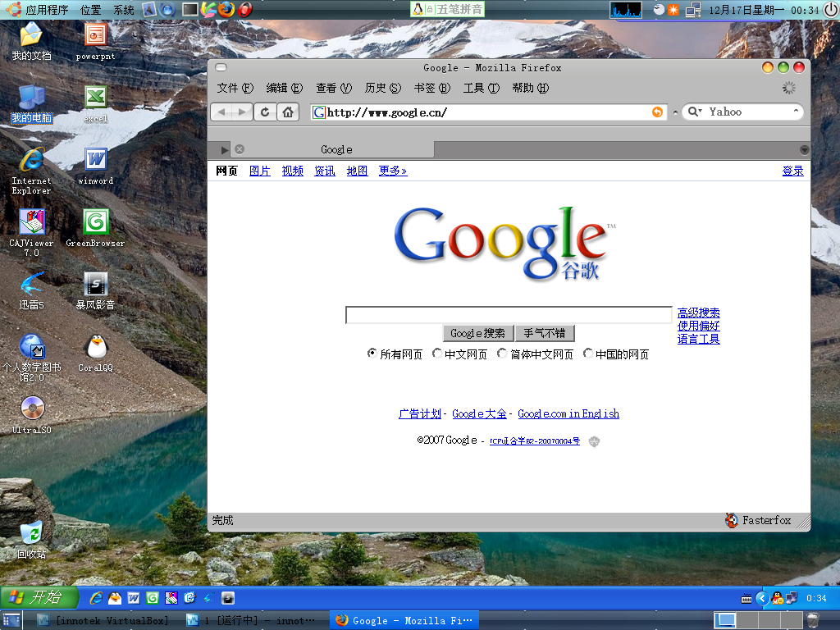Open the My Documents desktop icon

tap(32, 41)
